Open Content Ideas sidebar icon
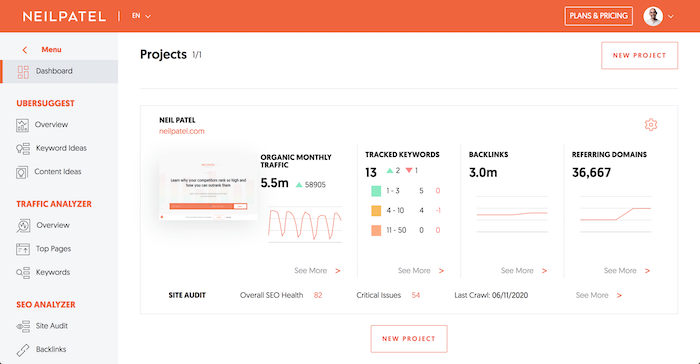Viewport: 700px width, 364px height. point(22,172)
